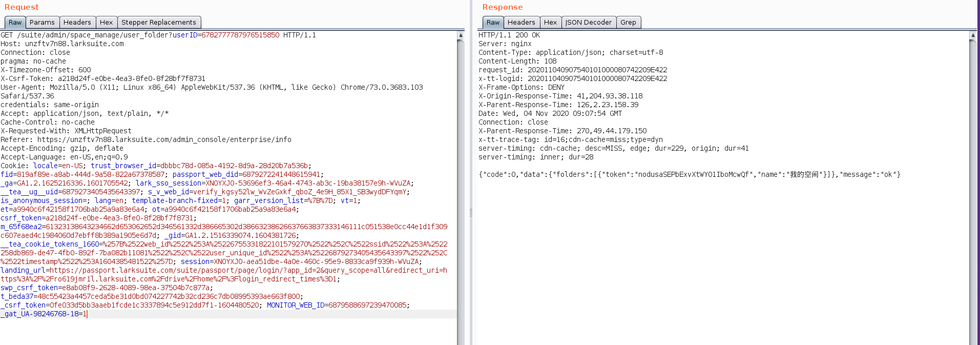Open the Response Headers tab
This screenshot has height=345, width=980.
click(x=521, y=23)
